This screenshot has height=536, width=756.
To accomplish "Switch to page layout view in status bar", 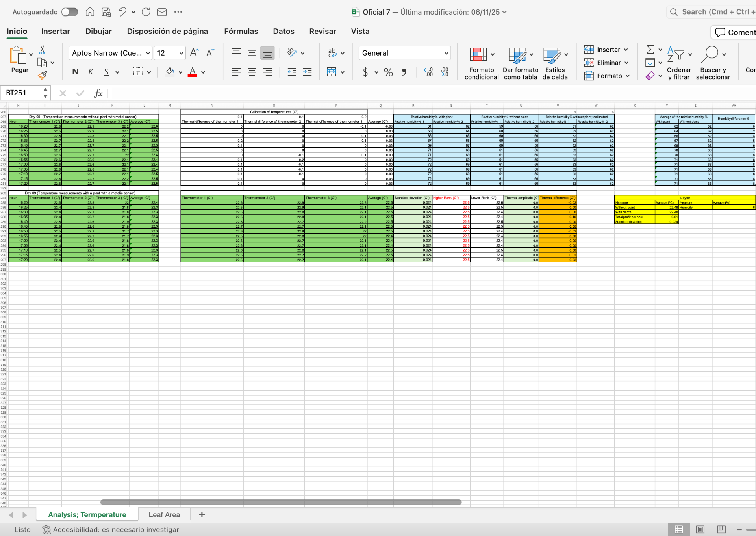I will click(700, 529).
